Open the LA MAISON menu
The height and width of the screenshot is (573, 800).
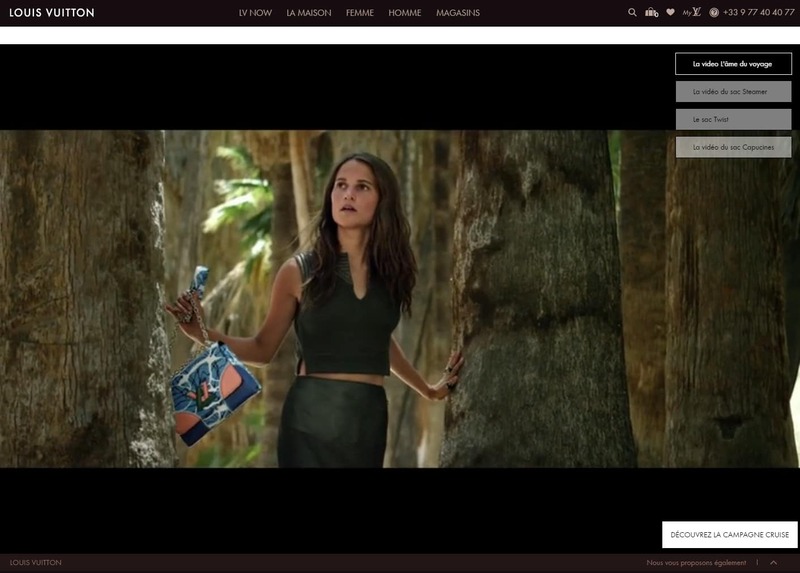pos(309,13)
